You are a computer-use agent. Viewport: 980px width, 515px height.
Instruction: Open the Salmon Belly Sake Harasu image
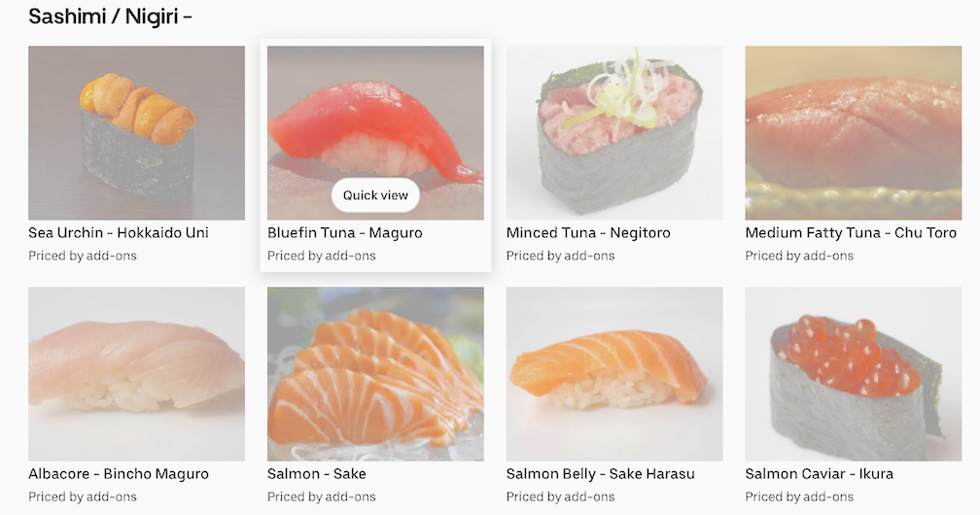pyautogui.click(x=614, y=374)
